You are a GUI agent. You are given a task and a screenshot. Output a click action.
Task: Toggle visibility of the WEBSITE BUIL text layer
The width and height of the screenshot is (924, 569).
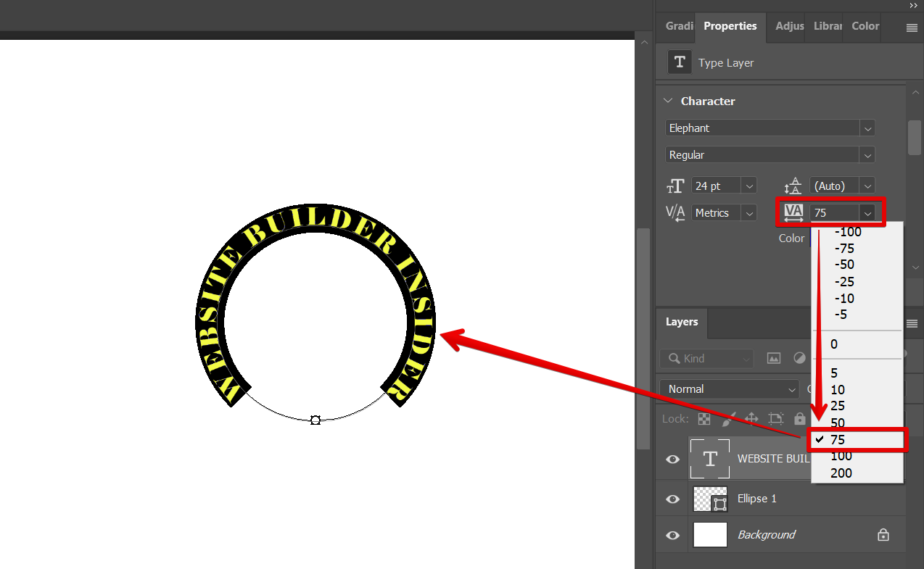pyautogui.click(x=672, y=459)
